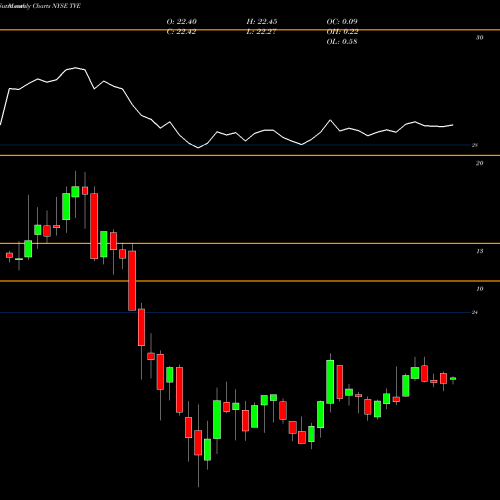Click the right end of the white indicator line

coord(453,125)
